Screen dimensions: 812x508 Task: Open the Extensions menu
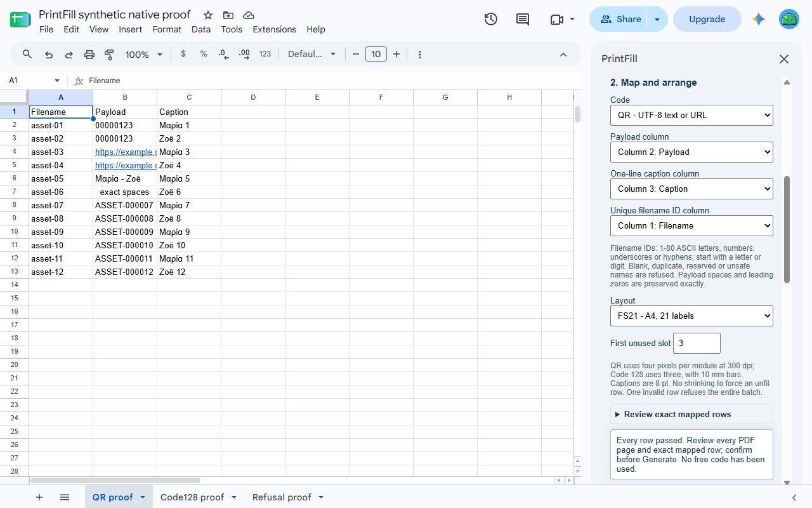pos(274,29)
